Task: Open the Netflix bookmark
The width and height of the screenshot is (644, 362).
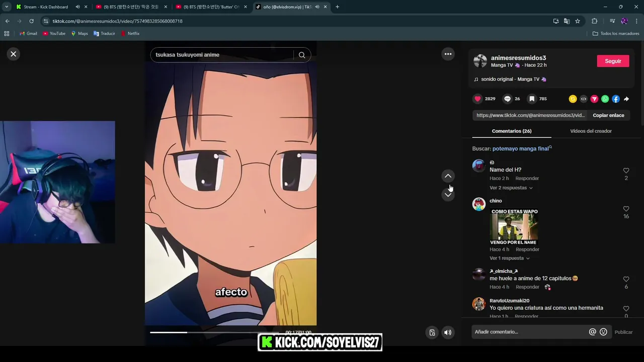Action: click(130, 34)
